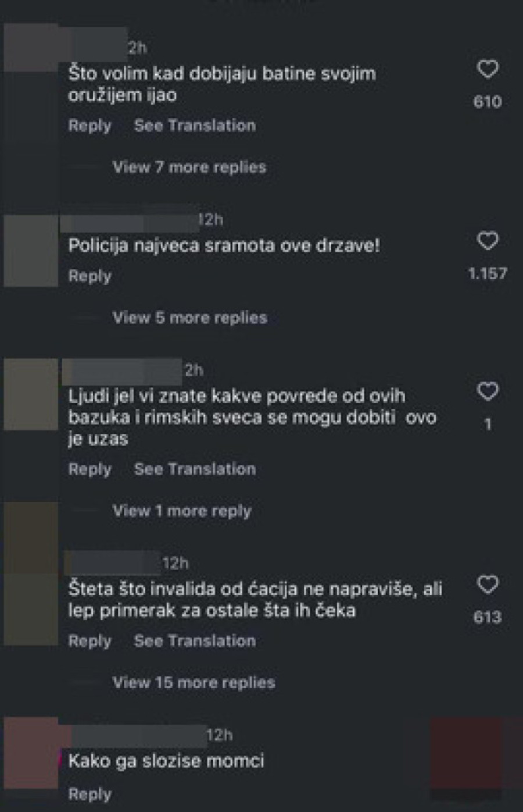The height and width of the screenshot is (812, 523).
Task: Expand 'View 1 more reply'
Action: point(181,512)
